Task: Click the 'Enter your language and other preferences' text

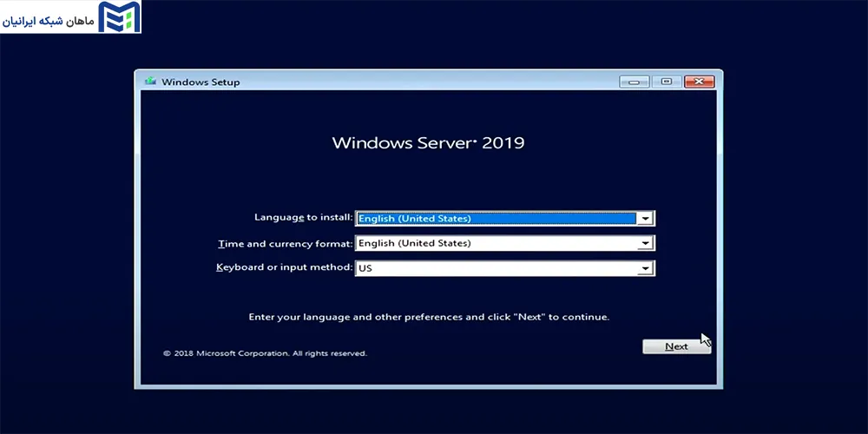Action: pos(429,317)
